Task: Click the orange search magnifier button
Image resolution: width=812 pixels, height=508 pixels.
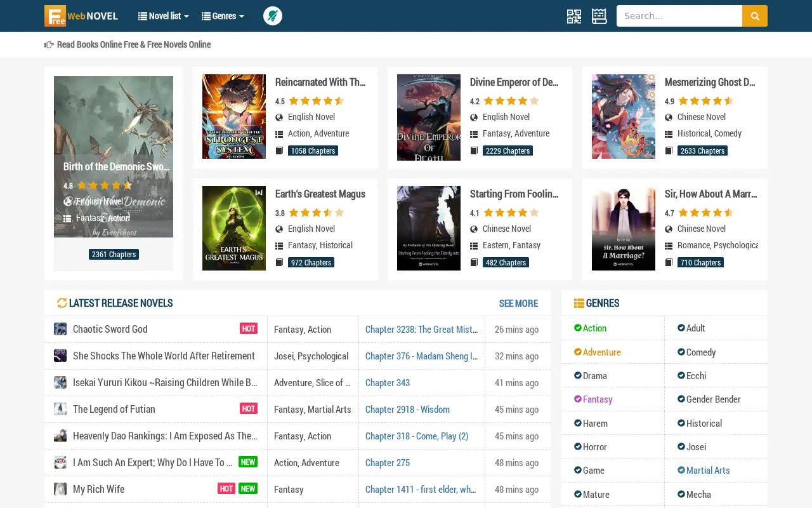Action: (x=755, y=16)
